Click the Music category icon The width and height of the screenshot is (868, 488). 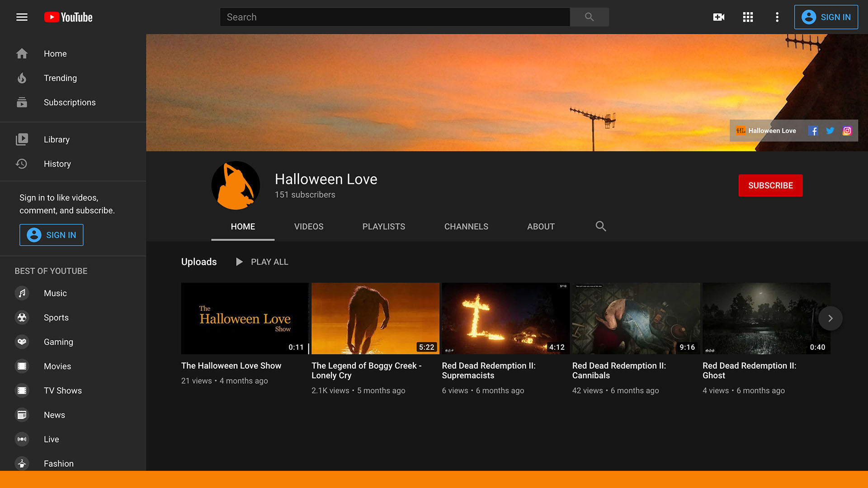point(22,293)
